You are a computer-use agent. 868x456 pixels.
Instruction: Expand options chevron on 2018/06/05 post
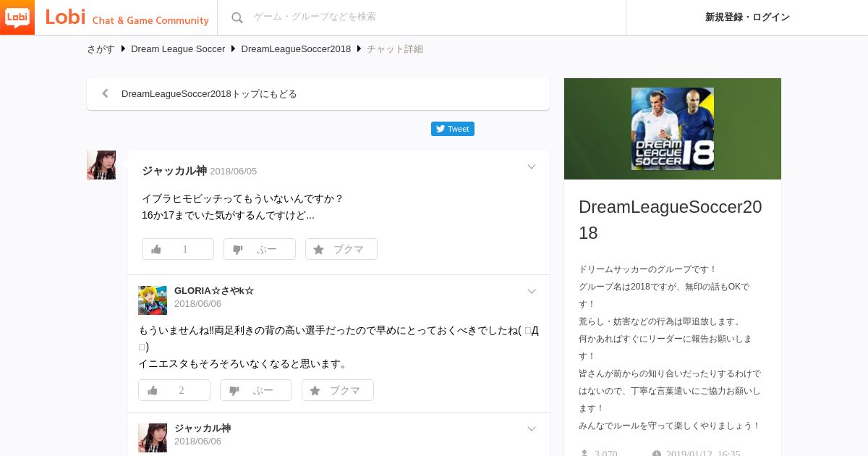click(532, 167)
